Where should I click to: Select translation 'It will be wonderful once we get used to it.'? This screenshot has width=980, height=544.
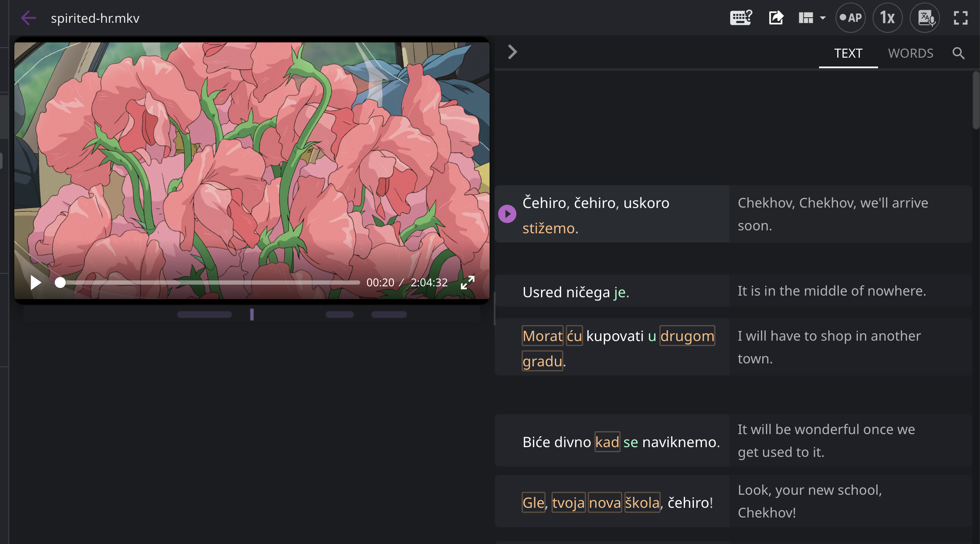point(826,441)
